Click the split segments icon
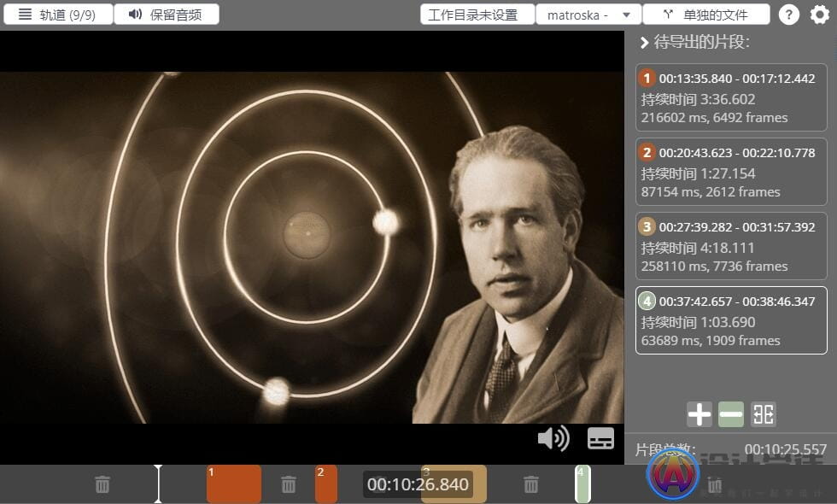837x504 pixels. pyautogui.click(x=764, y=413)
